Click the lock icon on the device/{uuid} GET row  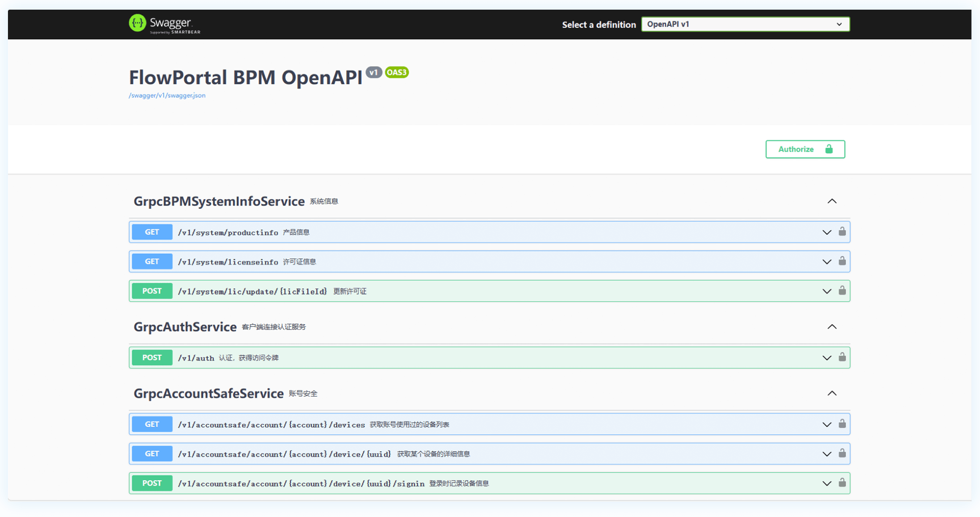(x=842, y=453)
